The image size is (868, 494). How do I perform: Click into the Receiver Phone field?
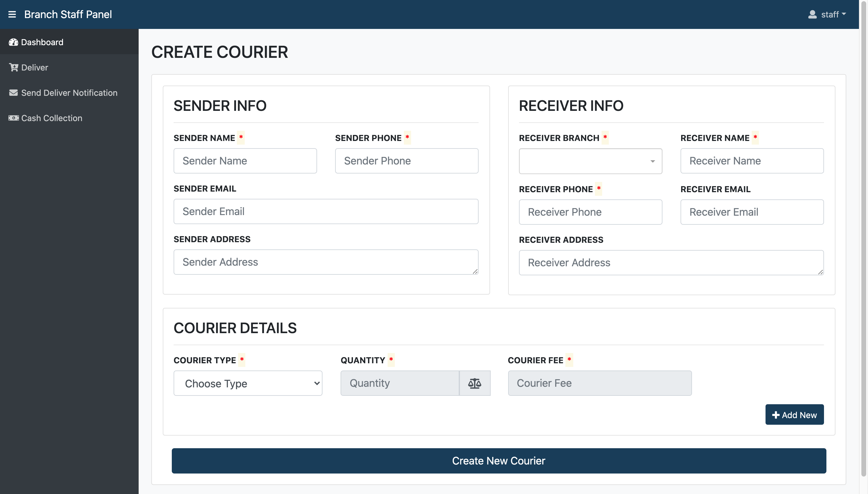[590, 212]
